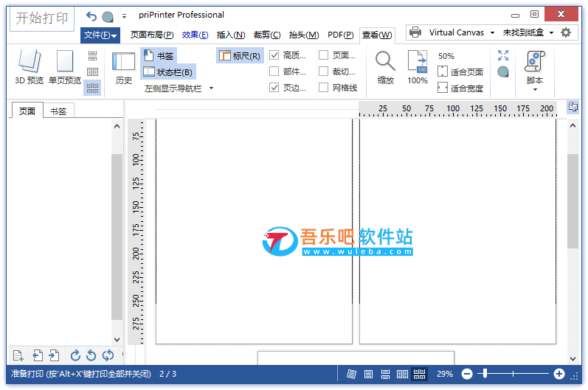Screen dimensions: 588x390
Task: Click 适合页面 fit page button
Action: click(x=460, y=72)
